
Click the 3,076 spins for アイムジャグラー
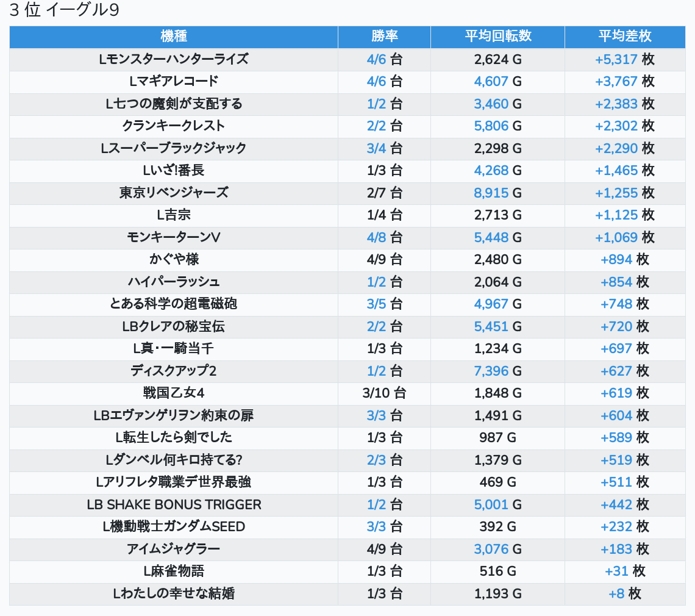tap(491, 549)
